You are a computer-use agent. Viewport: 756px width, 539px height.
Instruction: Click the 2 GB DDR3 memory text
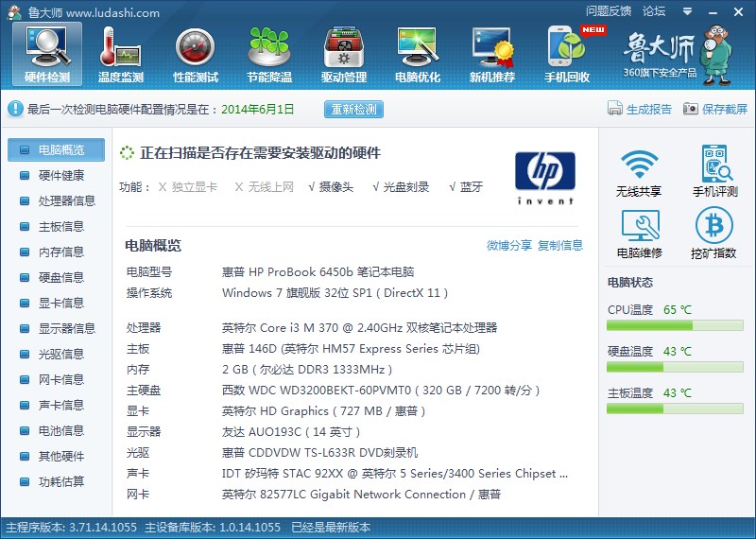coord(307,370)
